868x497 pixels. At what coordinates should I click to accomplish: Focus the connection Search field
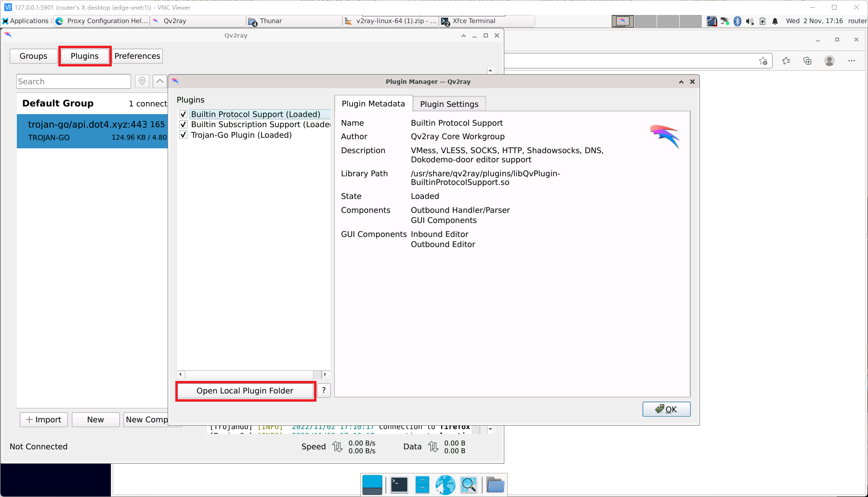pyautogui.click(x=74, y=81)
